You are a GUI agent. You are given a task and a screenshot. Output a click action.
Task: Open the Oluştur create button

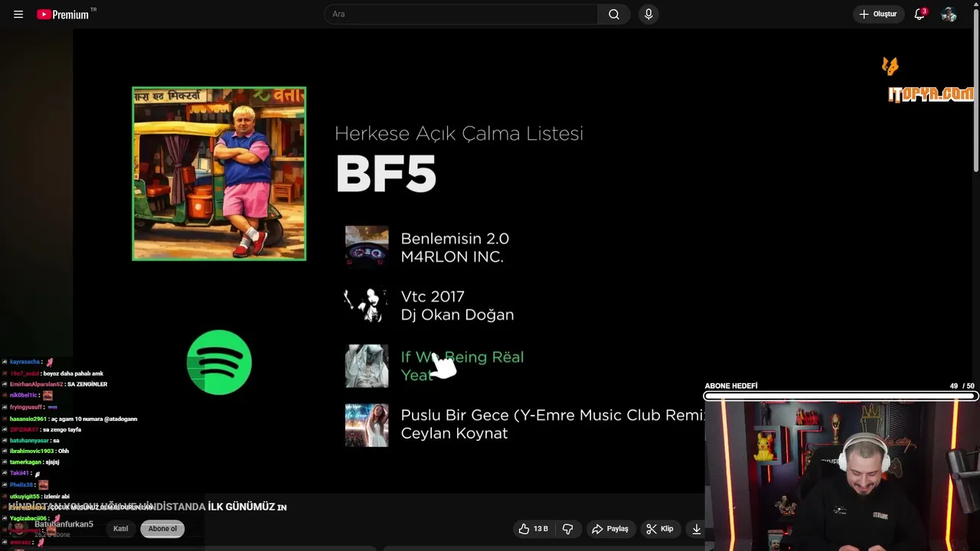click(x=878, y=15)
